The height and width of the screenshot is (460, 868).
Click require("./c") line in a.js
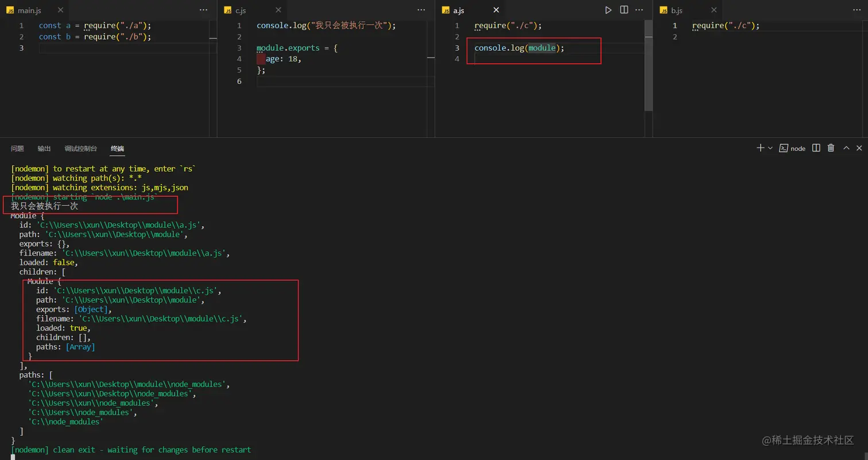click(508, 25)
